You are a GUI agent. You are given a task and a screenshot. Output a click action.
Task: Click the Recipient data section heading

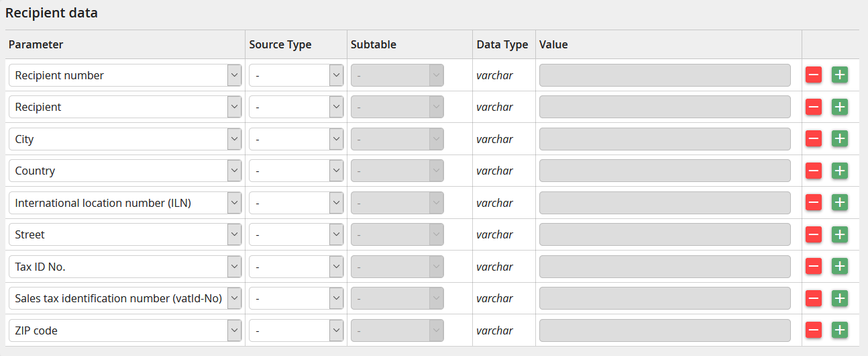52,13
